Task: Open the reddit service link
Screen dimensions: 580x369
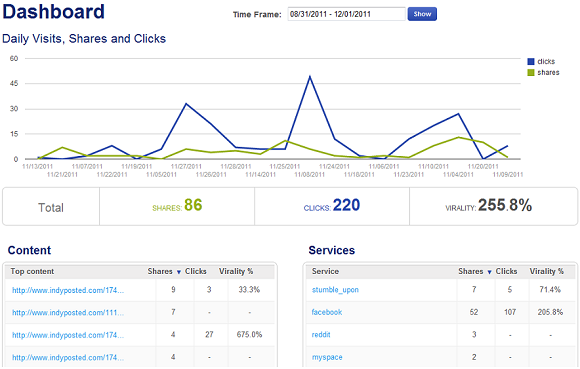Action: [x=321, y=335]
